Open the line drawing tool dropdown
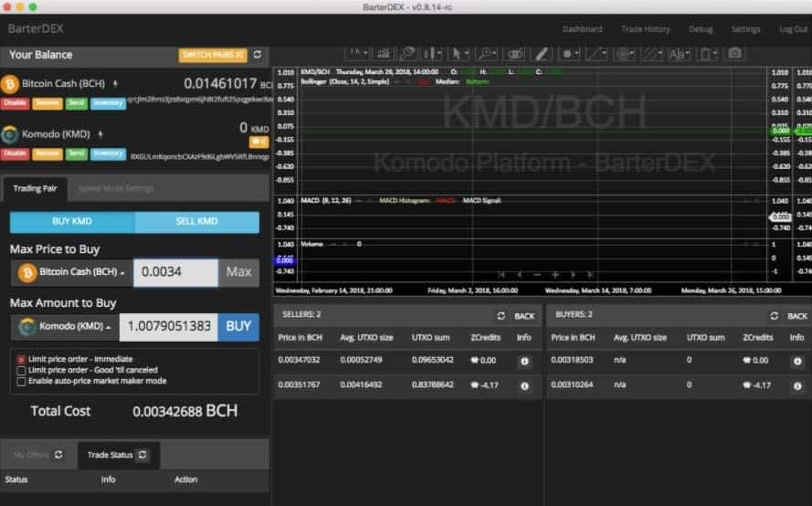 596,54
